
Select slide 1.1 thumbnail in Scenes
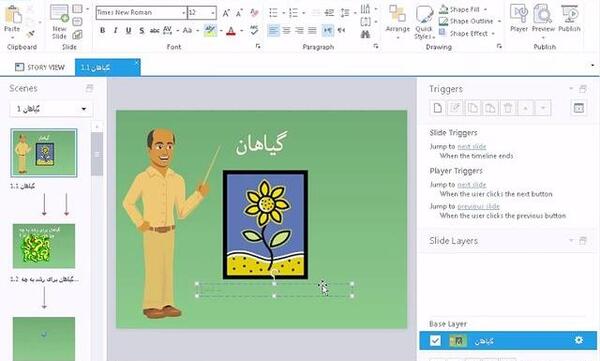click(x=44, y=153)
